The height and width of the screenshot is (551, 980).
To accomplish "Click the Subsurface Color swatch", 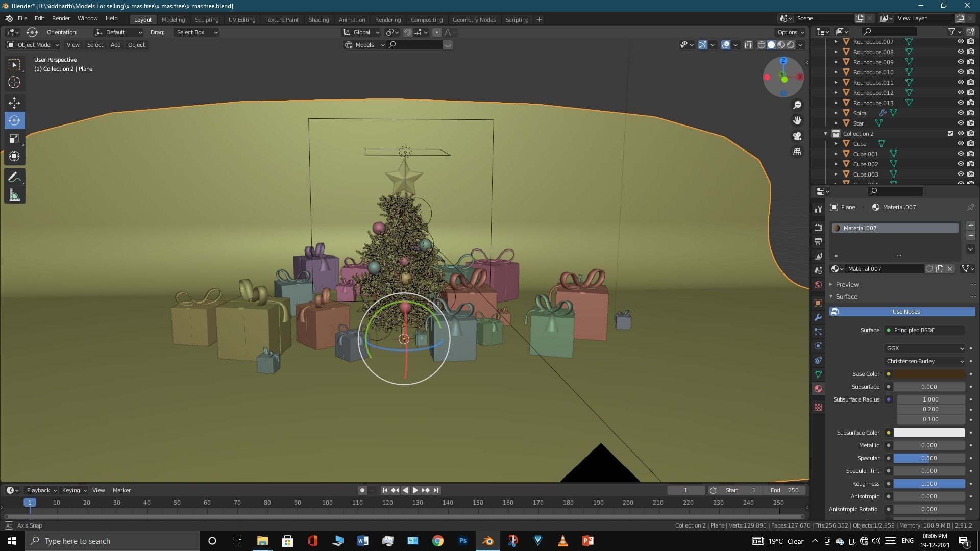I will 929,433.
